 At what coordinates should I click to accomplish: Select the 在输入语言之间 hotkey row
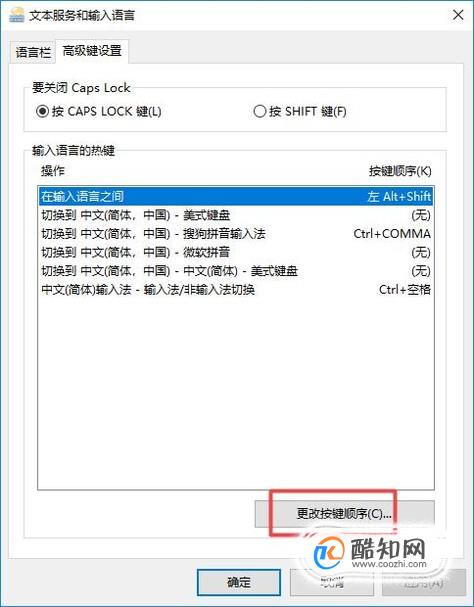tap(236, 196)
